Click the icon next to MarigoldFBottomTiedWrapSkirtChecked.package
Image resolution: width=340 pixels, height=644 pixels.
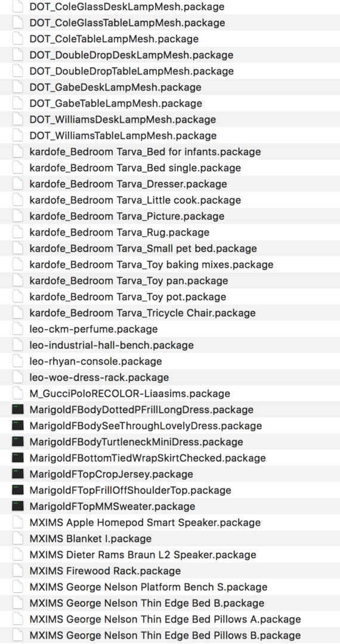pos(18,458)
